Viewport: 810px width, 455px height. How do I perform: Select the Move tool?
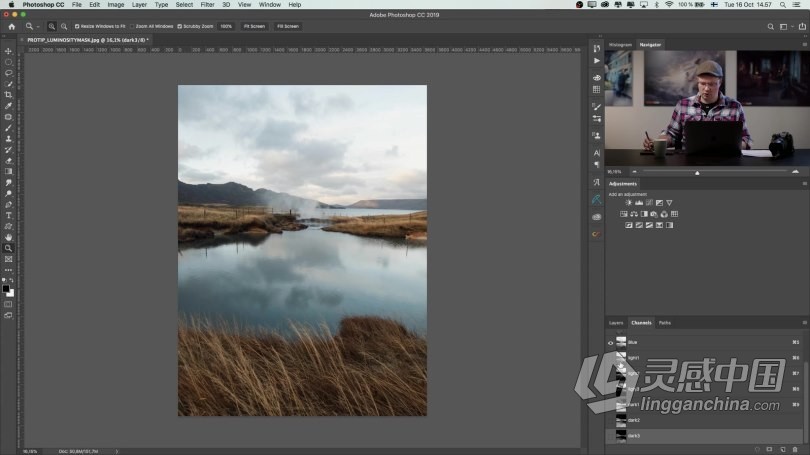pos(8,51)
